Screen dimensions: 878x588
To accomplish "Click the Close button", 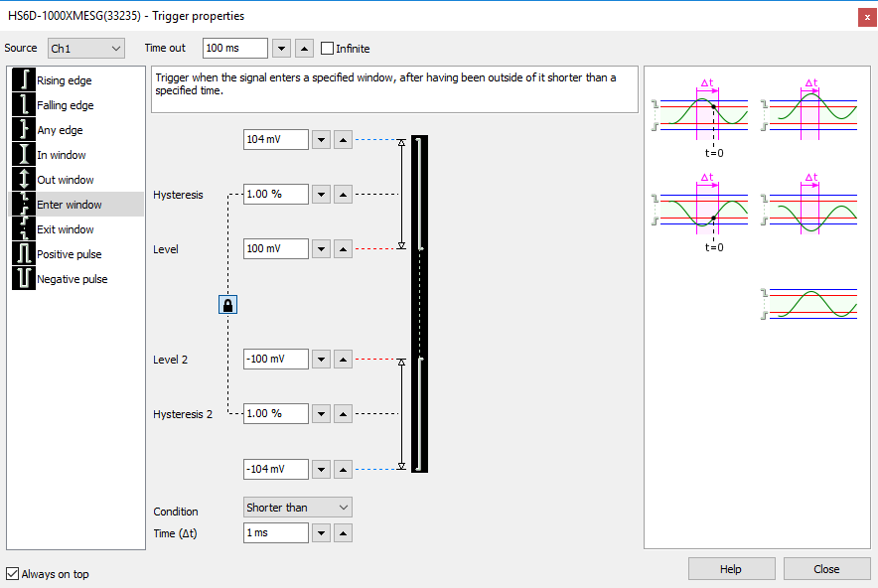I will (826, 569).
